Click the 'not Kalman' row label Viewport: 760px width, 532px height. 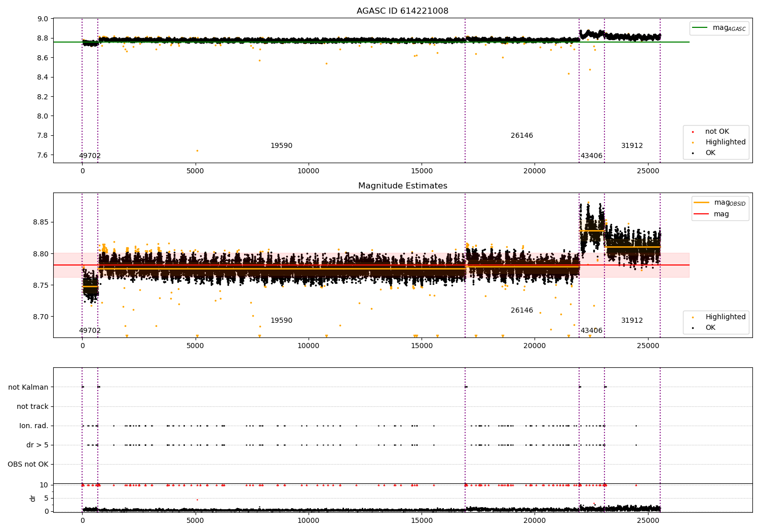click(x=28, y=388)
